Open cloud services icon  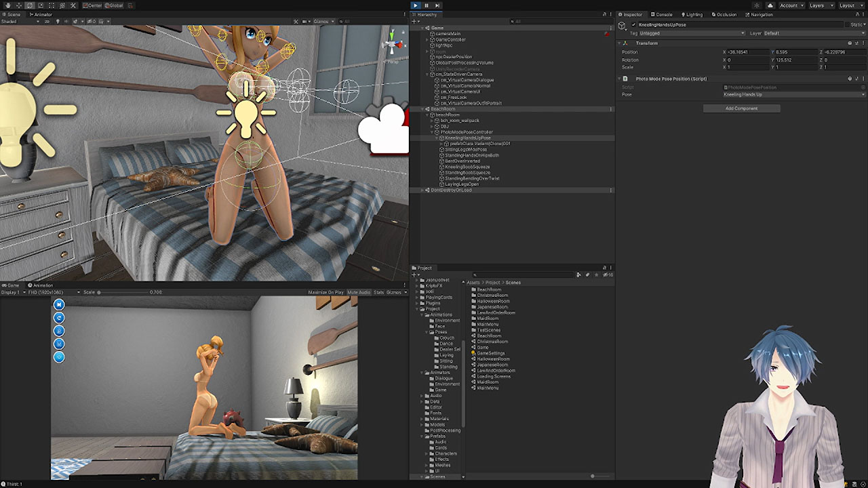(x=771, y=5)
